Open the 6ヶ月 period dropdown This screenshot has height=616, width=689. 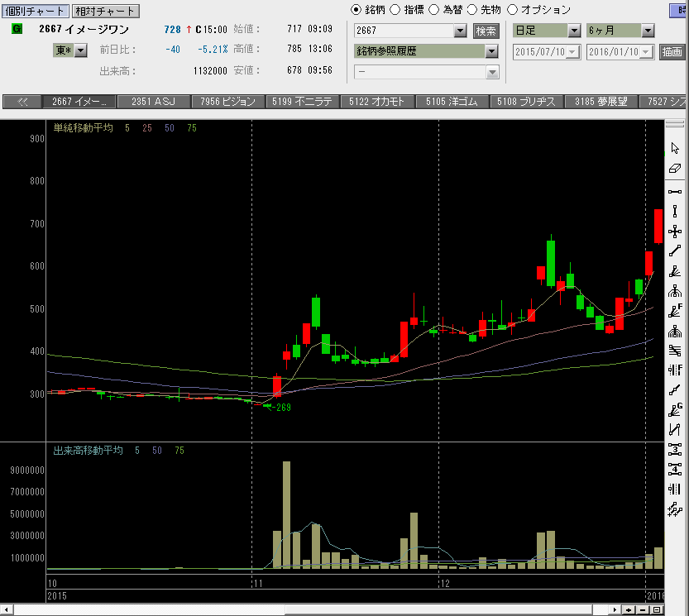tap(648, 31)
